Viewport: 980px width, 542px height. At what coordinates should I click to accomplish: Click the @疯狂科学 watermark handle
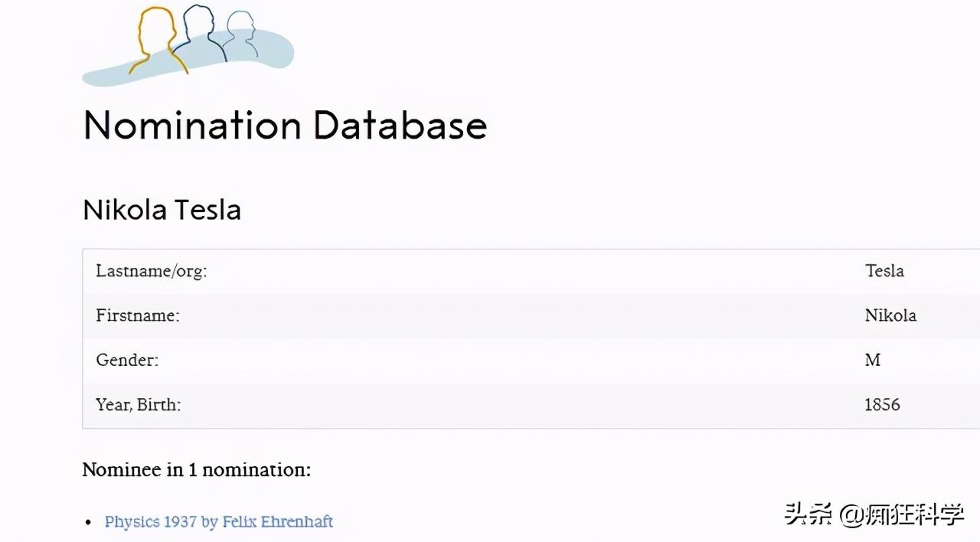pos(901,514)
